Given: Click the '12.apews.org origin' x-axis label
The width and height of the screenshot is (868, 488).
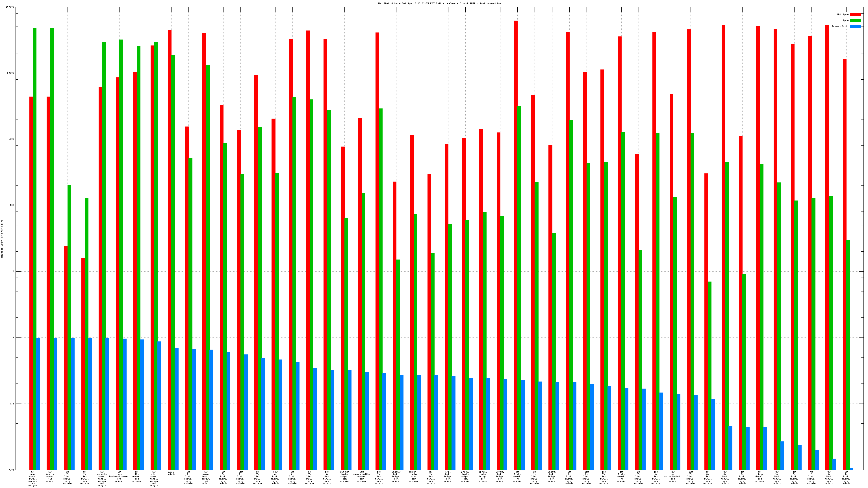Looking at the screenshot, I should 136,476.
